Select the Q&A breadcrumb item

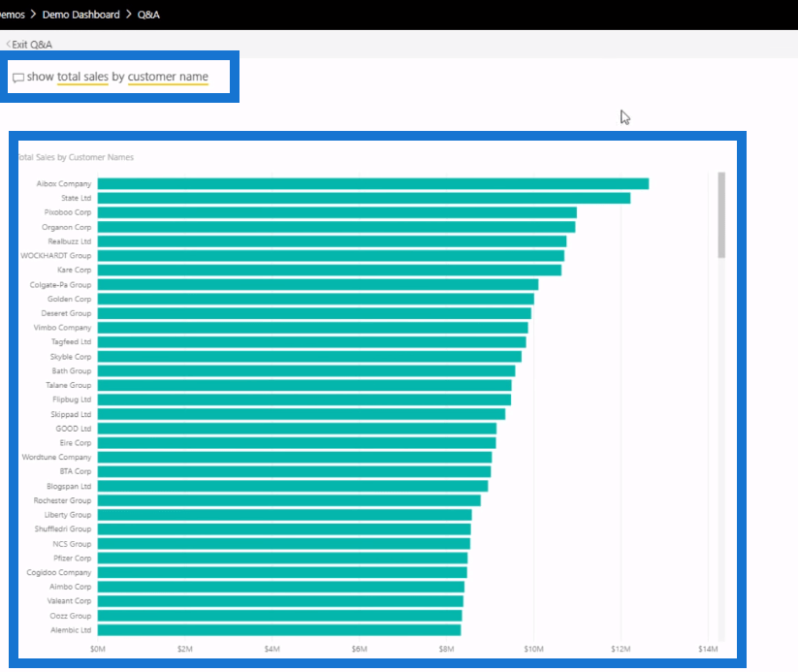tap(147, 15)
